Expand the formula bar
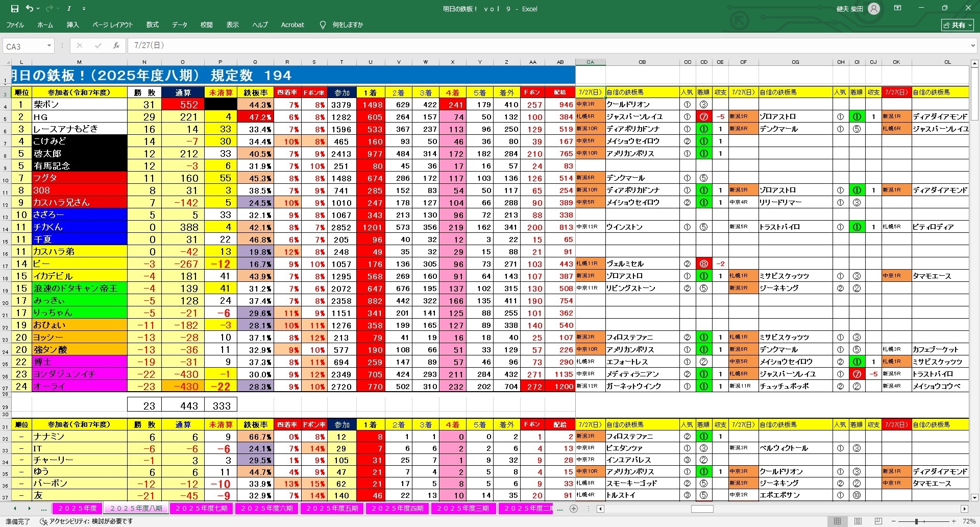The image size is (980, 527). coord(972,45)
